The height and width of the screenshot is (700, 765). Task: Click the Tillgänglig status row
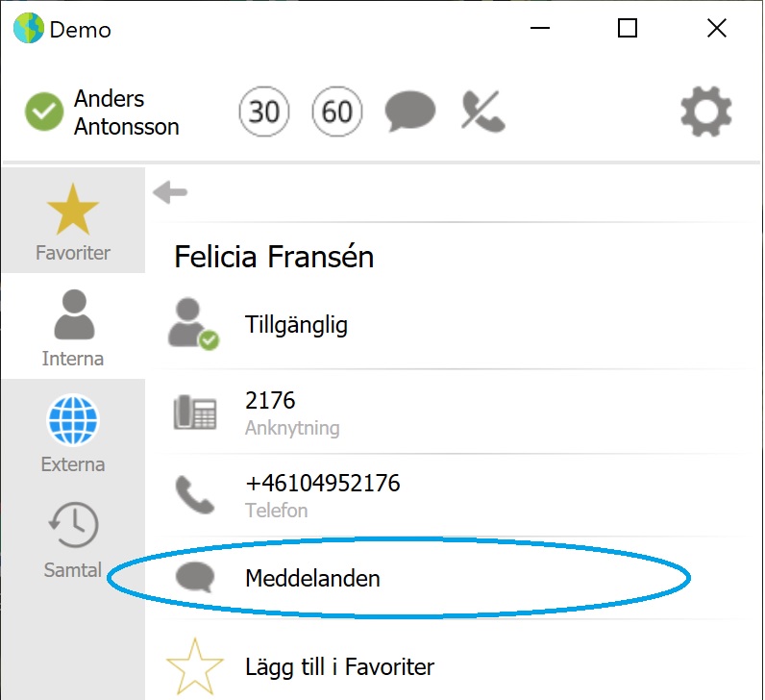(x=454, y=325)
